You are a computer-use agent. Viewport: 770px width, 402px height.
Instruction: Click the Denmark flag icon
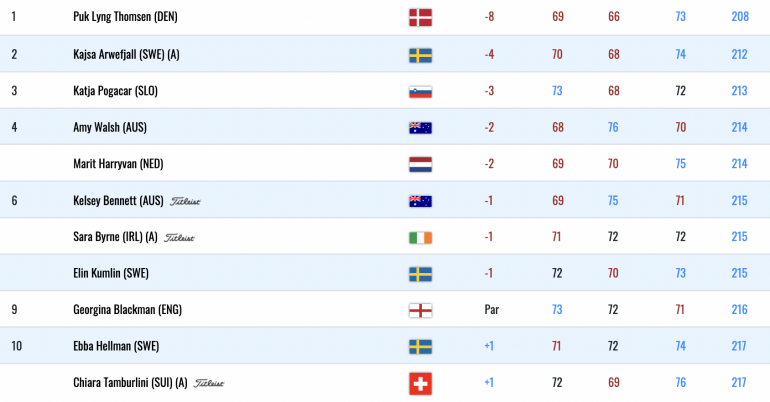(x=420, y=18)
